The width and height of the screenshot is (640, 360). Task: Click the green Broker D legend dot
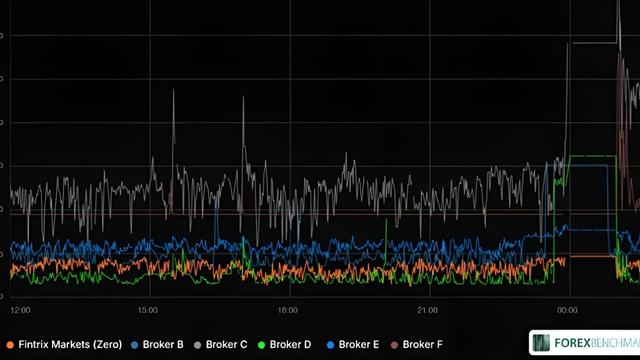coord(261,345)
